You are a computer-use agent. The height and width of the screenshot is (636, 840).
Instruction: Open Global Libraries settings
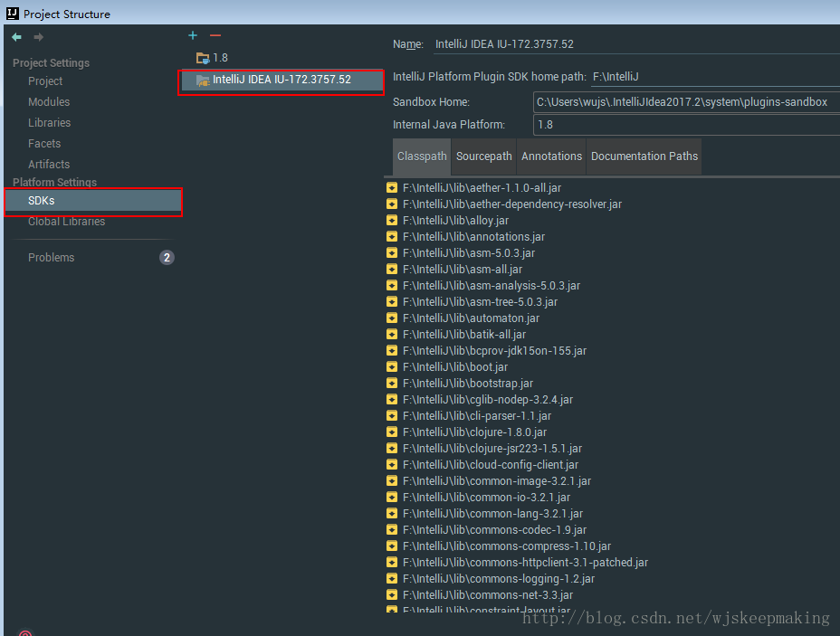click(66, 222)
